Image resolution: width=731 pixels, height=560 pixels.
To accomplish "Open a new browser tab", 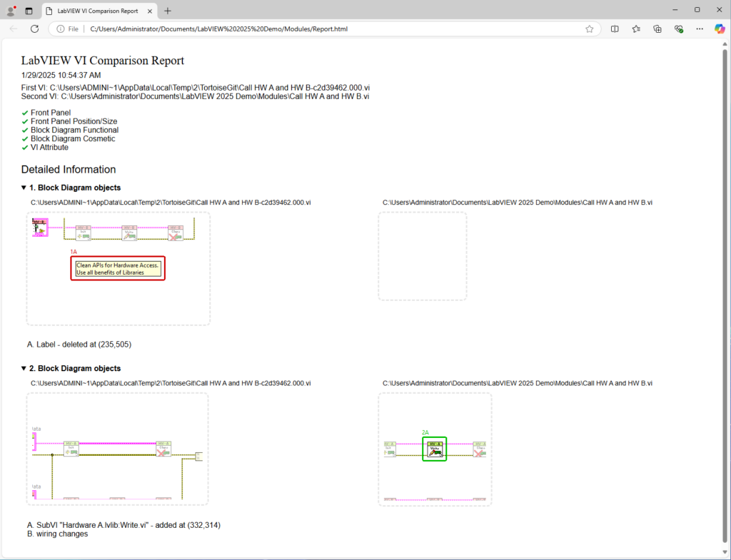I will point(167,11).
